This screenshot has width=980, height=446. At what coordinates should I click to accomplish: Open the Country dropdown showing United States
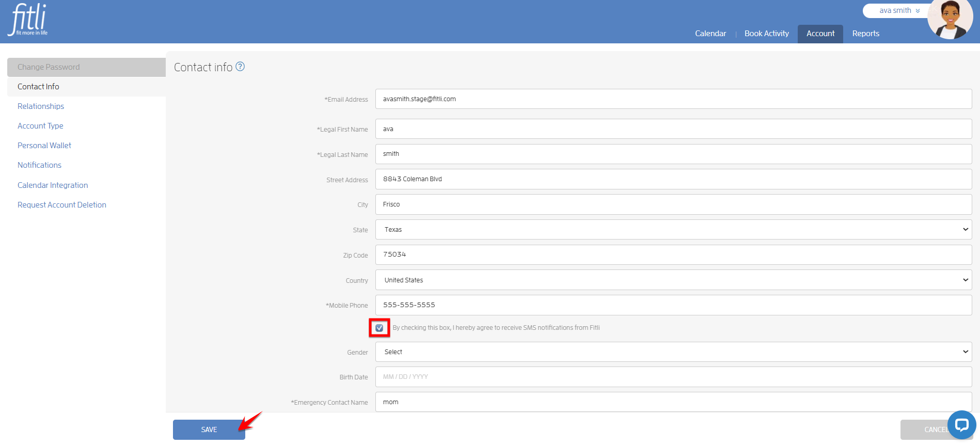click(673, 280)
